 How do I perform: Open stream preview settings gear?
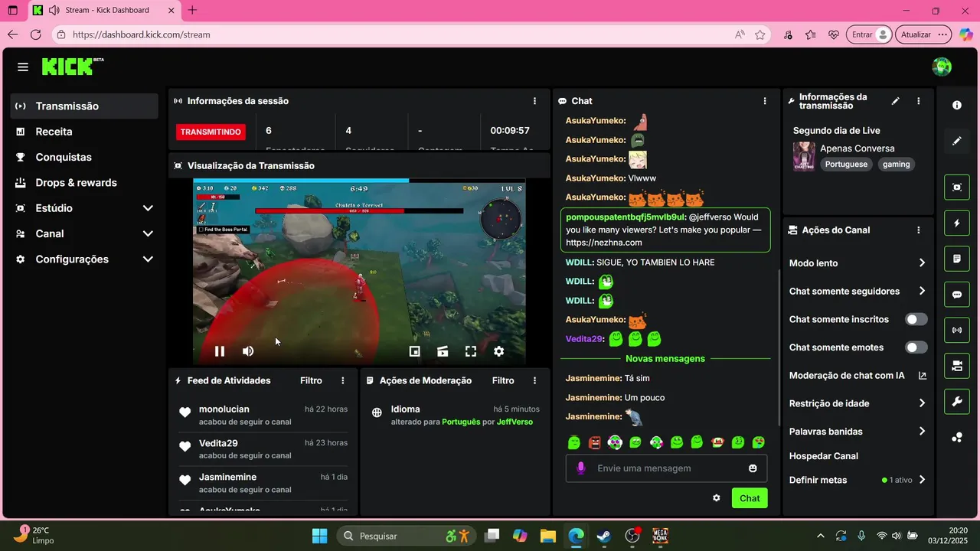point(498,351)
